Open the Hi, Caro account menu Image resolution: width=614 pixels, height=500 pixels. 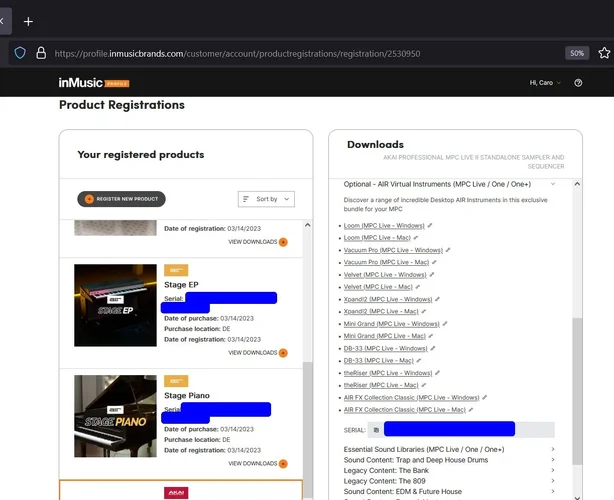click(x=545, y=83)
